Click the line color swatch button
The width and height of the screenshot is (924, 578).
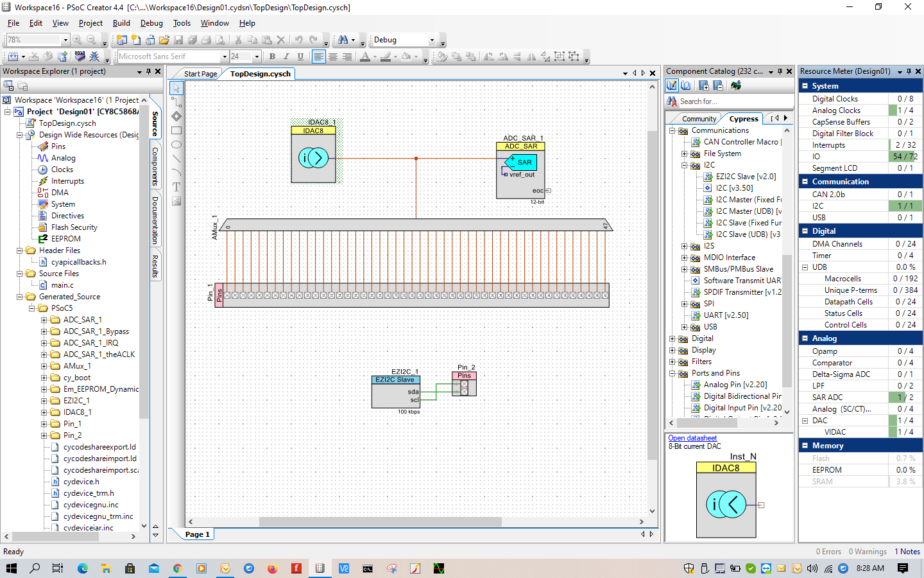click(x=385, y=57)
